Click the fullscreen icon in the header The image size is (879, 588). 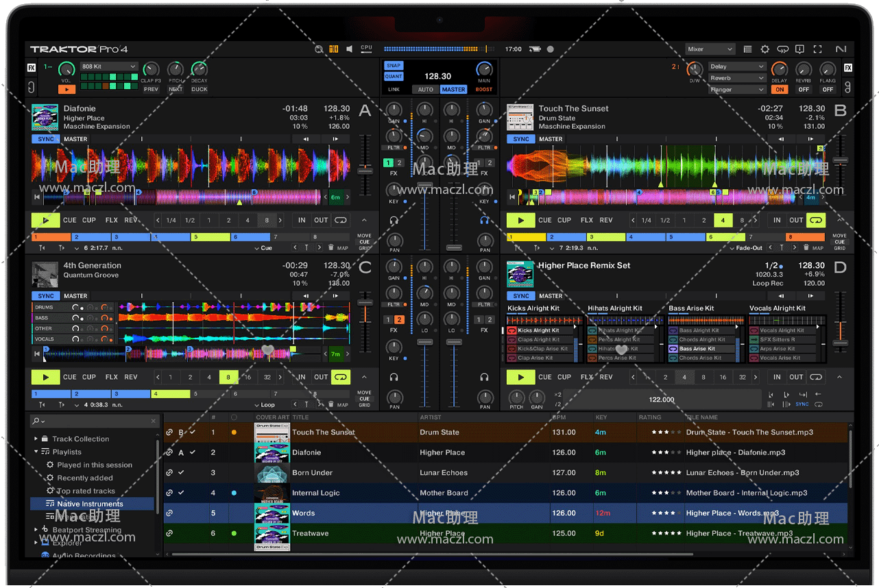[x=817, y=49]
